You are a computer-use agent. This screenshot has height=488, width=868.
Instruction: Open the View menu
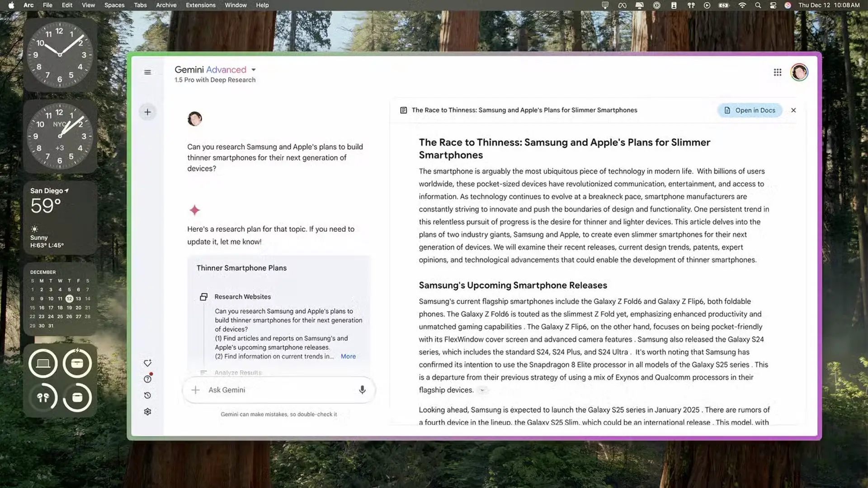coord(88,5)
